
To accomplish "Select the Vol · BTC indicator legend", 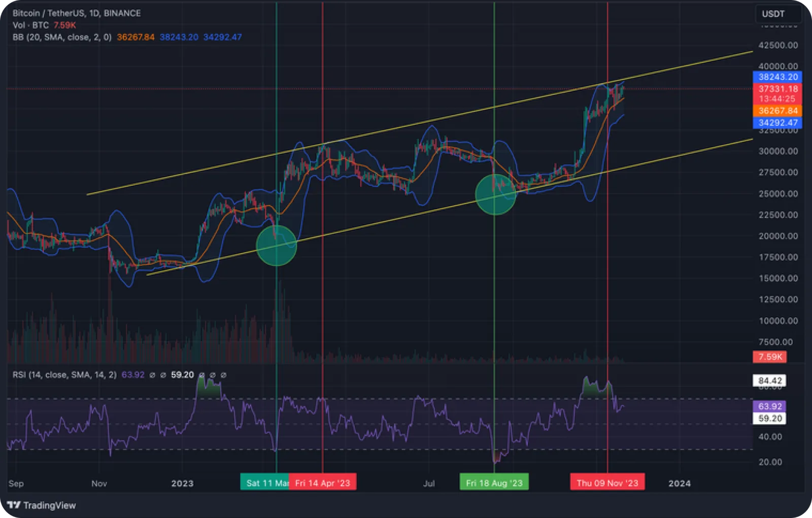I will 30,25.
